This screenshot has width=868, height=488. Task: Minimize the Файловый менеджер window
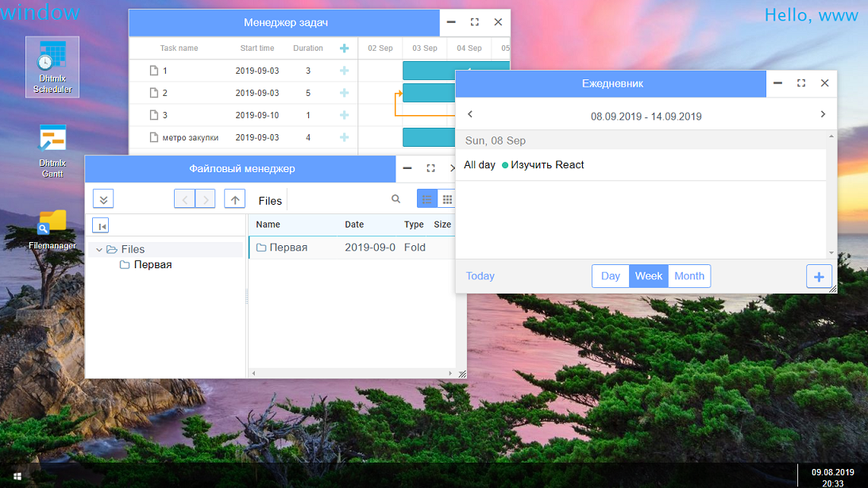point(407,168)
